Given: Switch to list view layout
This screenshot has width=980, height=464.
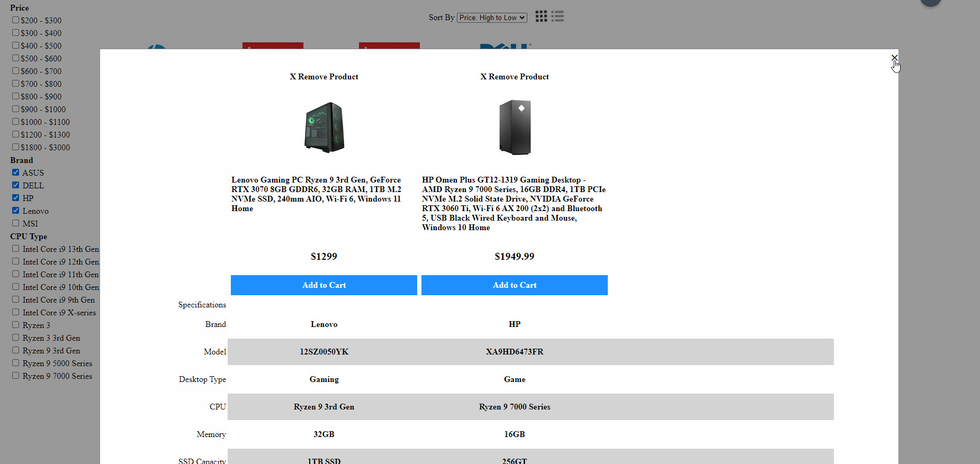Looking at the screenshot, I should (558, 16).
